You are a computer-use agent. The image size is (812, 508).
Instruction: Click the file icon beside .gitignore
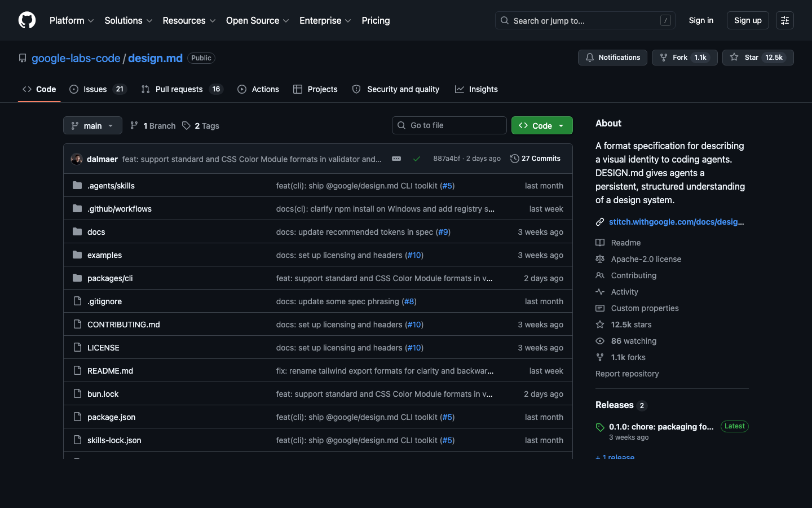77,301
